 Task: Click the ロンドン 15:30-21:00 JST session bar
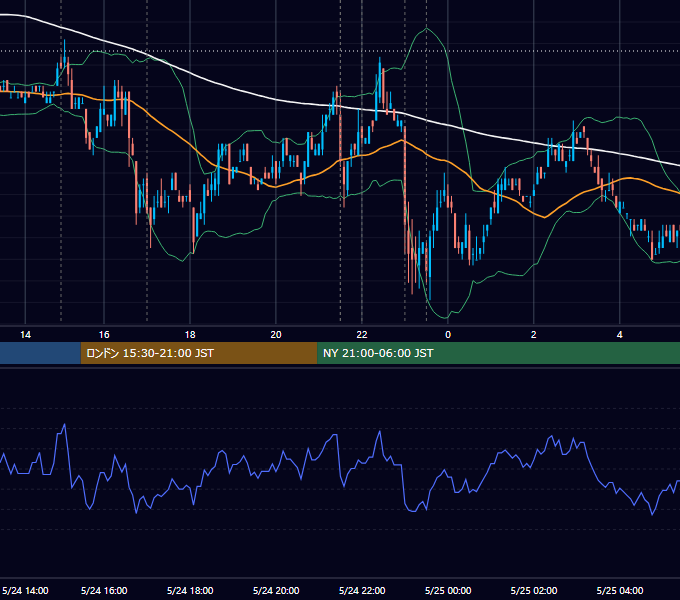pyautogui.click(x=199, y=353)
